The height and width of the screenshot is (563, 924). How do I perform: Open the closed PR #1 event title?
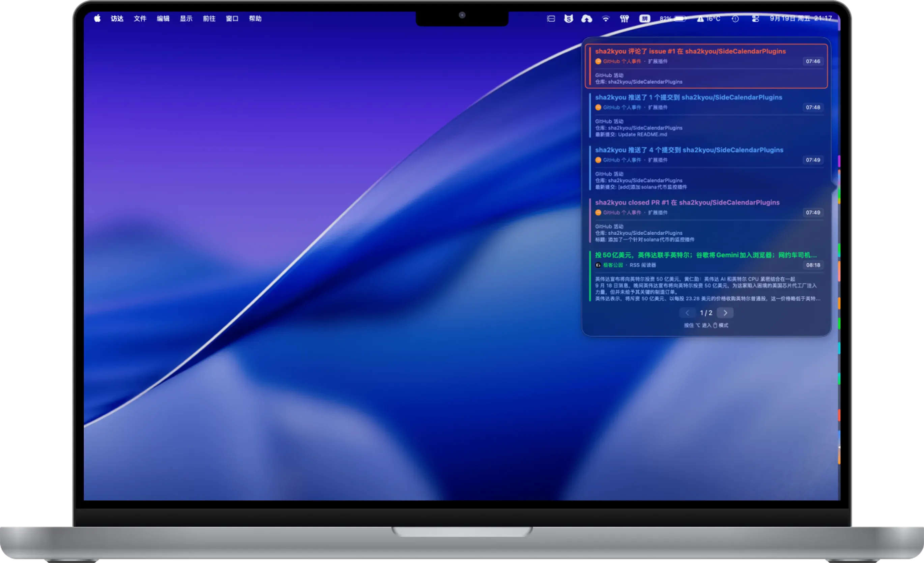click(x=687, y=202)
